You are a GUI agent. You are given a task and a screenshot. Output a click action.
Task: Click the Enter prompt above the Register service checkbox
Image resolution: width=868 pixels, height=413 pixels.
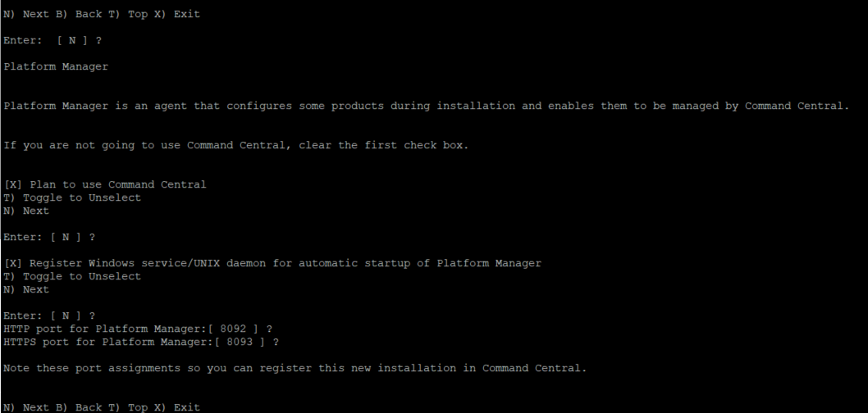pyautogui.click(x=49, y=237)
